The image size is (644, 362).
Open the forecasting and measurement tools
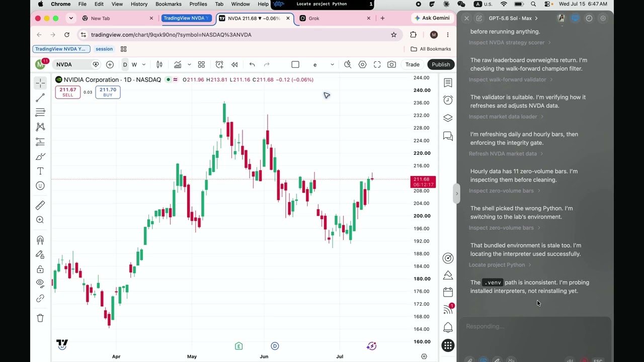pyautogui.click(x=40, y=142)
